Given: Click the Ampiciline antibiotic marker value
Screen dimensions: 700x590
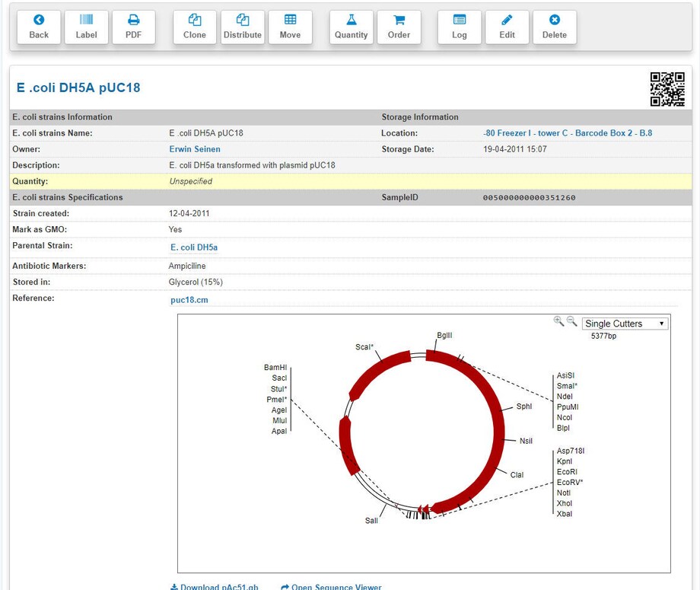Looking at the screenshot, I should click(187, 266).
